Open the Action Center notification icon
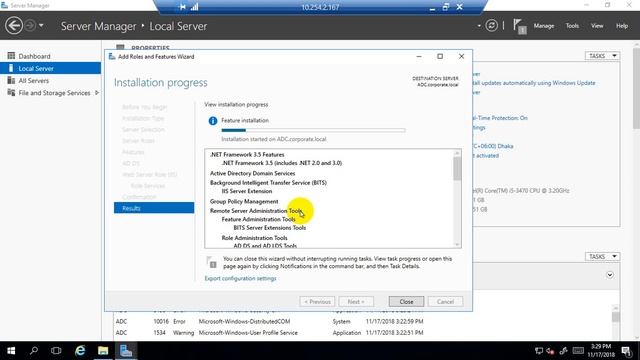The height and width of the screenshot is (360, 640). click(x=627, y=351)
